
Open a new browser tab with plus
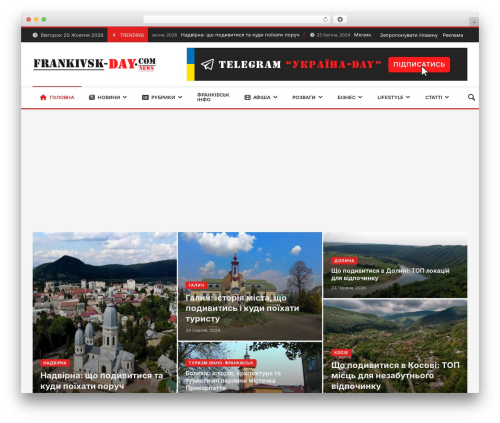474,22
